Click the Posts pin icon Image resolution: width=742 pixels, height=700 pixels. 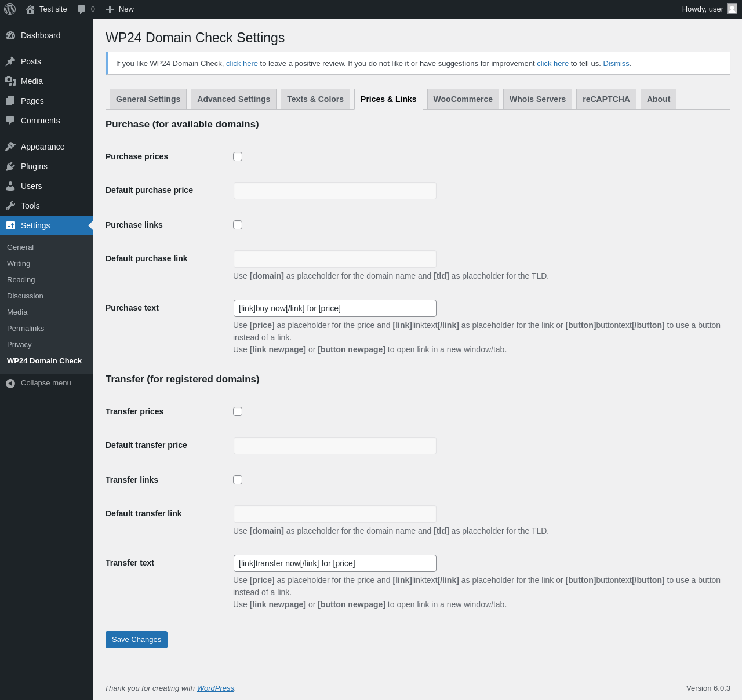point(10,61)
